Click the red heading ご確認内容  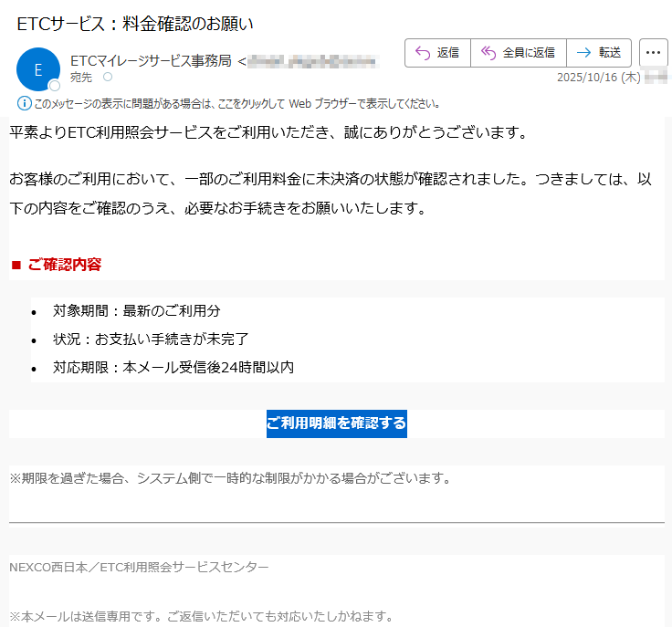pyautogui.click(x=64, y=265)
